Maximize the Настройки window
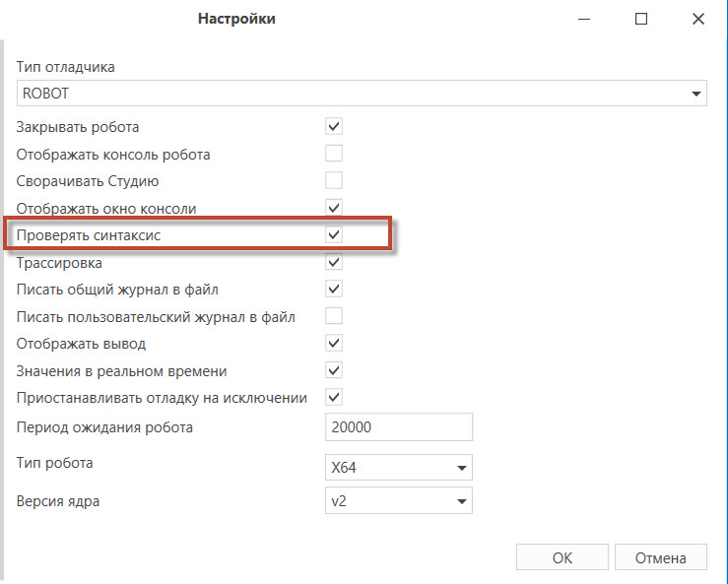The image size is (728, 584). [x=641, y=19]
